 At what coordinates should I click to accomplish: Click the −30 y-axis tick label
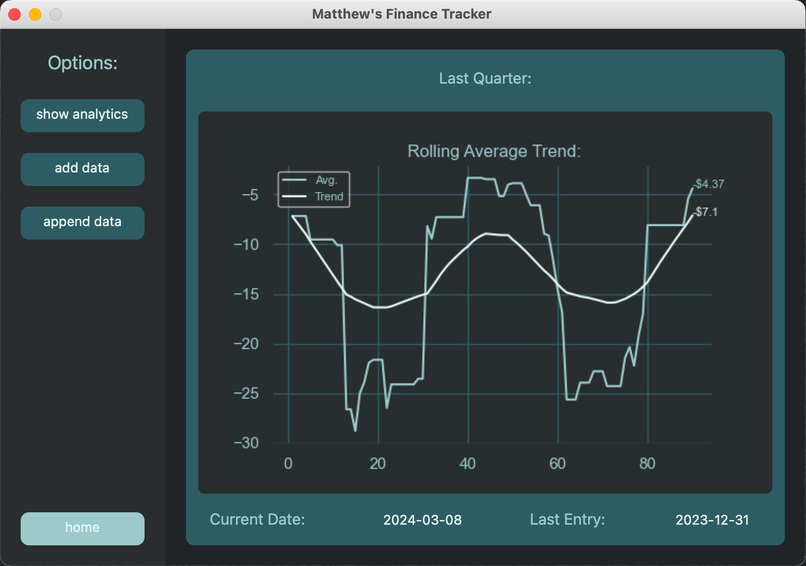(247, 443)
